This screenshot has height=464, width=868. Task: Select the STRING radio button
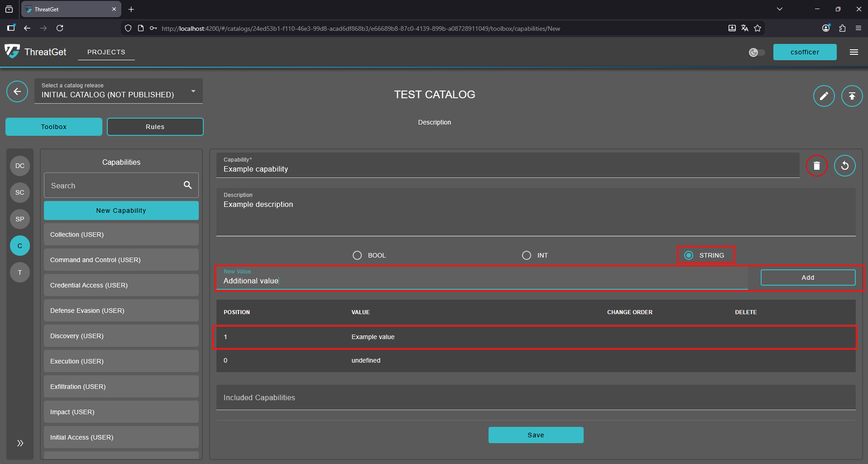point(689,255)
